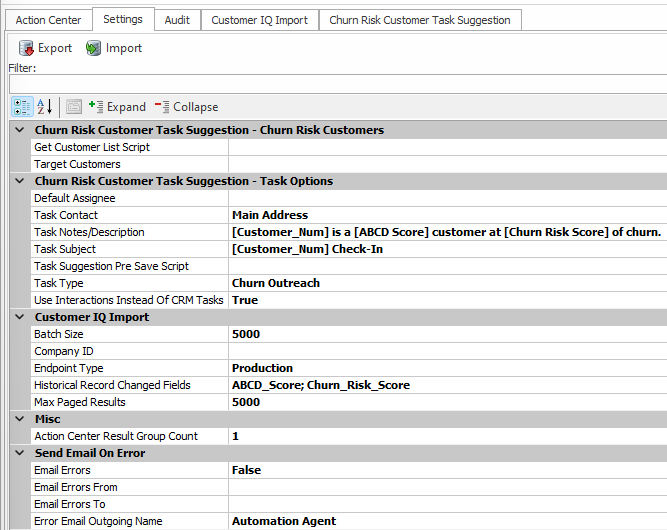Screen dimensions: 667x530
Task: Sort properties alphabetically with A-Z icon
Action: coord(45,107)
